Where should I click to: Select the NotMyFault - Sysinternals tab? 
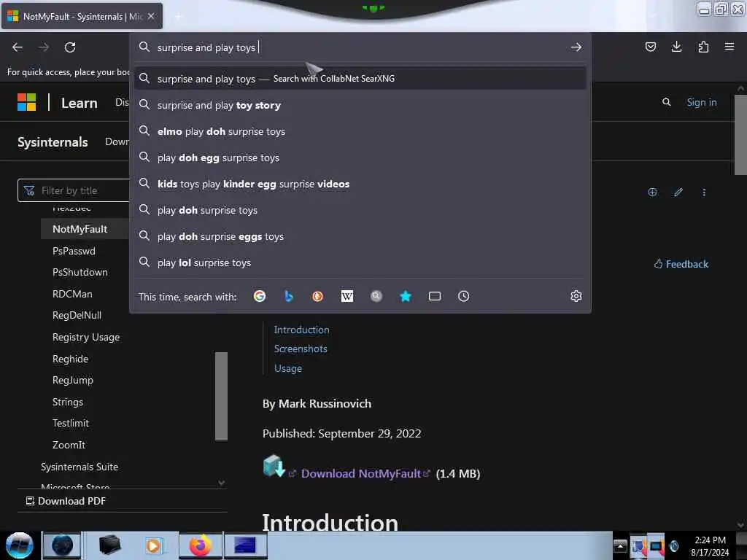pos(82,16)
